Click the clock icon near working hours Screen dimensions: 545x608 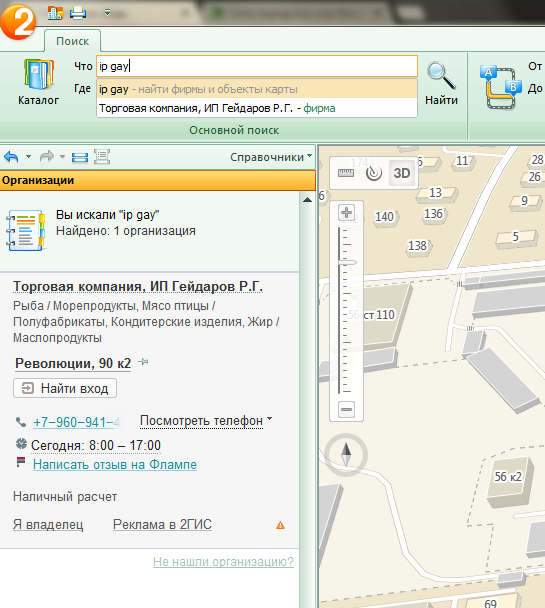pos(21,443)
